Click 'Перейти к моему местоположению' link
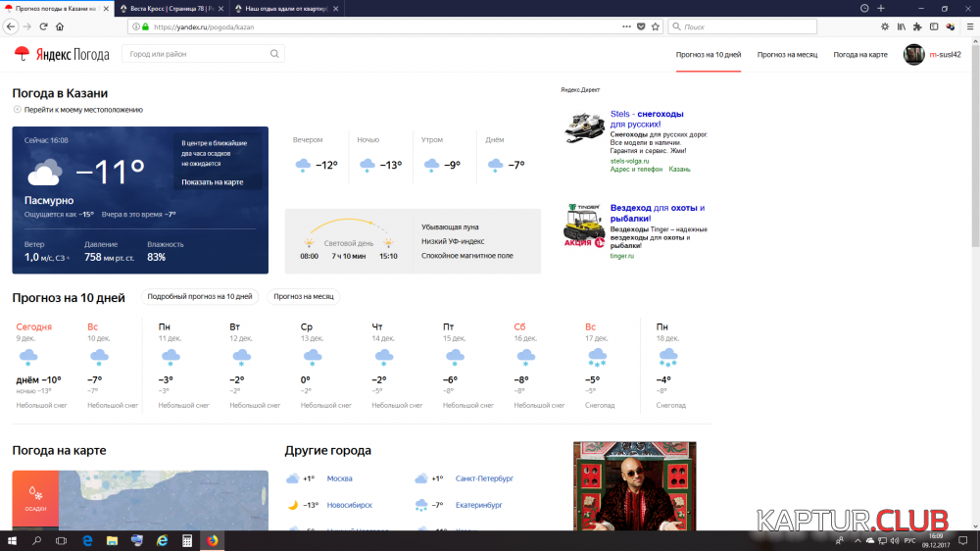This screenshot has width=980, height=551. click(83, 110)
